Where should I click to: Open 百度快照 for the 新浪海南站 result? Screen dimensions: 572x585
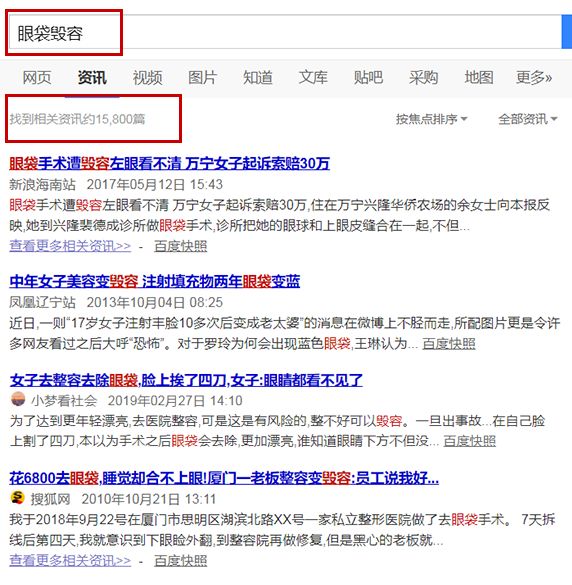(x=181, y=246)
